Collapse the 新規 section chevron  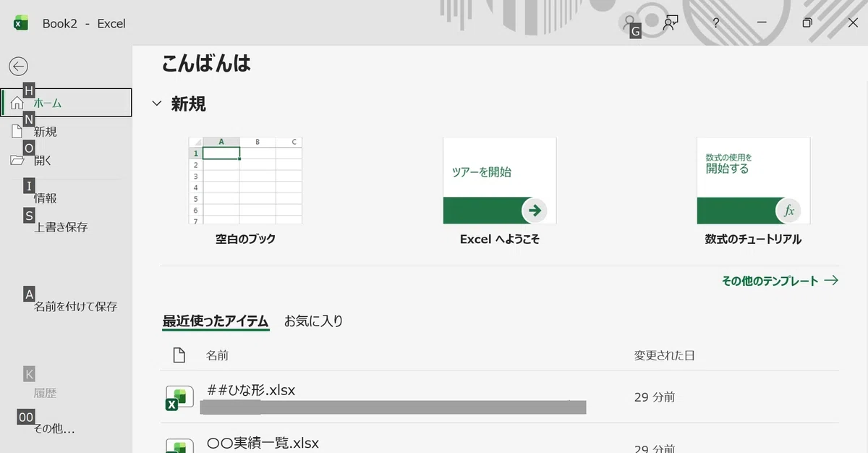[156, 103]
